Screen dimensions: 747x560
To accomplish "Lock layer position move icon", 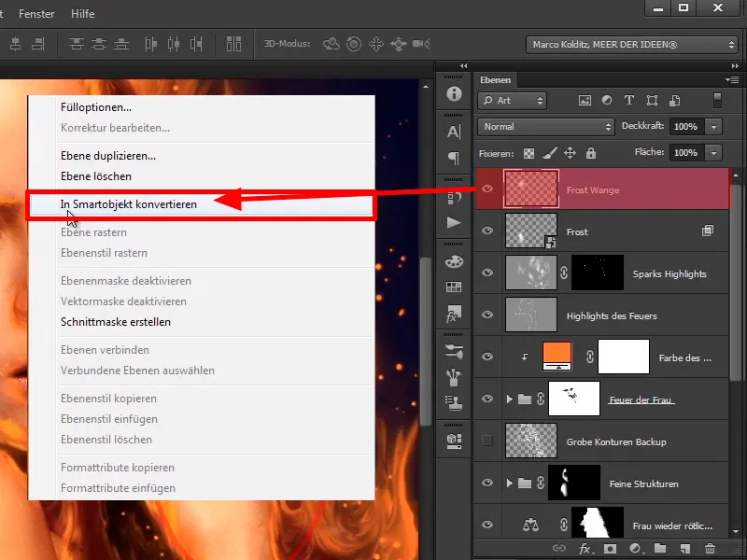I will tap(571, 153).
